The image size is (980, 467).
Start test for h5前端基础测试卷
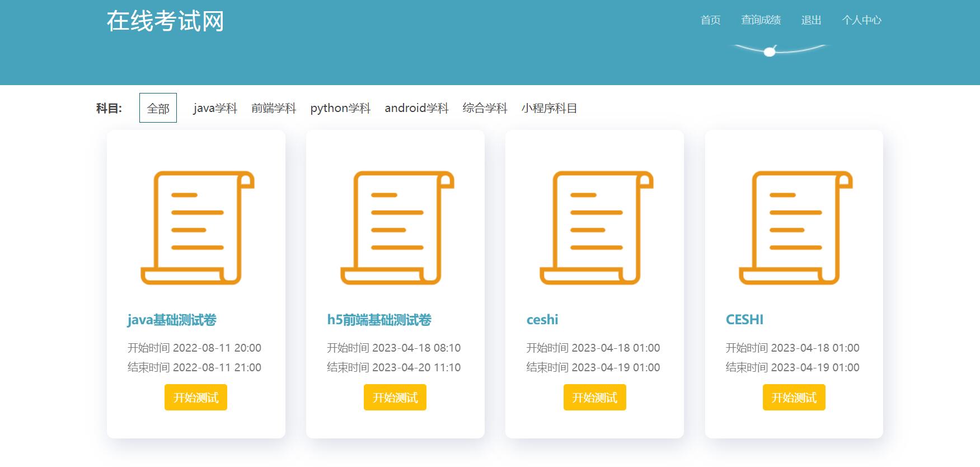[395, 398]
